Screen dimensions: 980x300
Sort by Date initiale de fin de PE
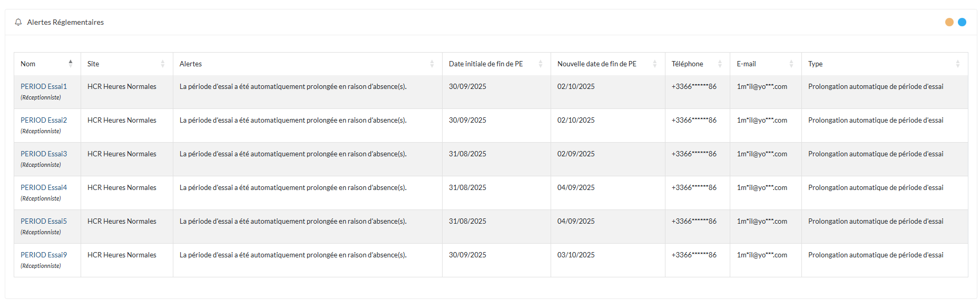541,64
